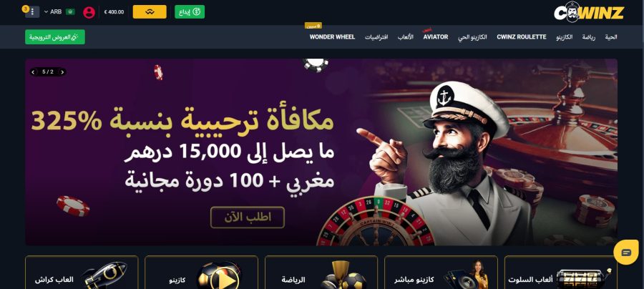The image size is (644, 289).
Task: Open the WONDER WHEEL menu item
Action: point(332,37)
